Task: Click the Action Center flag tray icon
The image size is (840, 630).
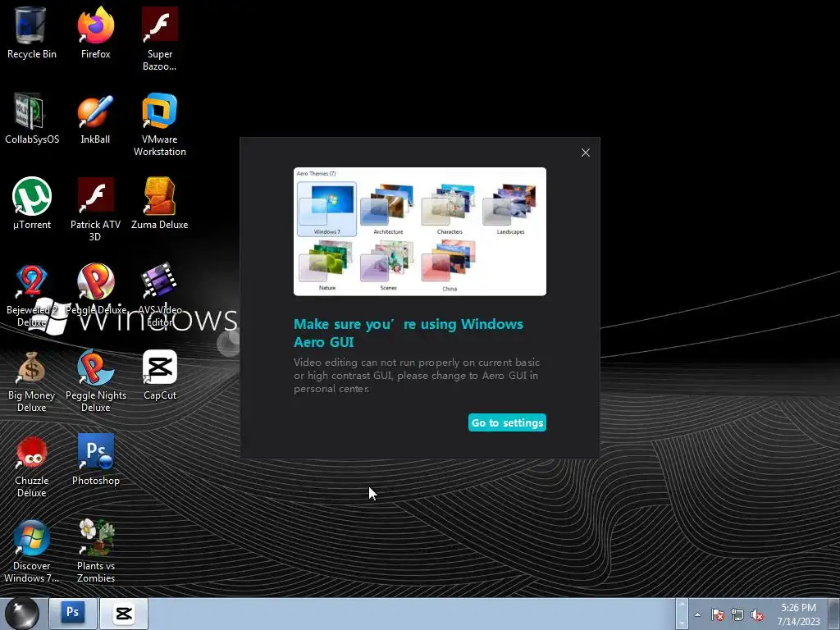Action: [718, 614]
